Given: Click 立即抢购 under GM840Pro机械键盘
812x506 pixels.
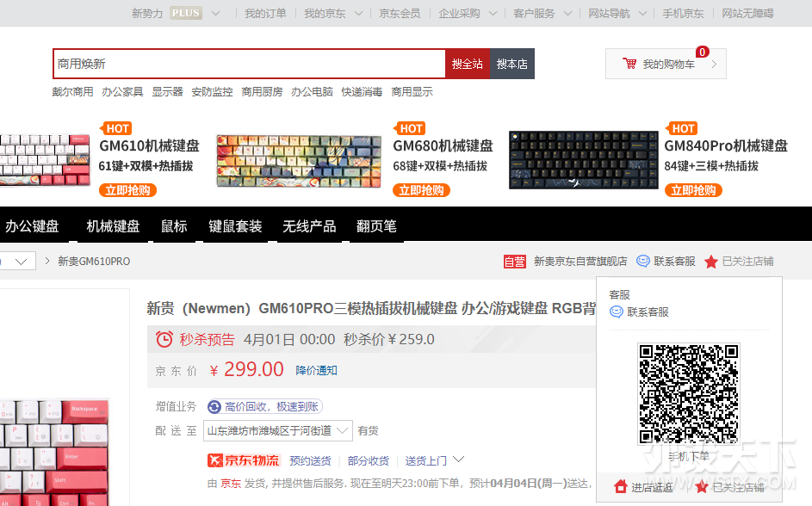Looking at the screenshot, I should point(693,190).
